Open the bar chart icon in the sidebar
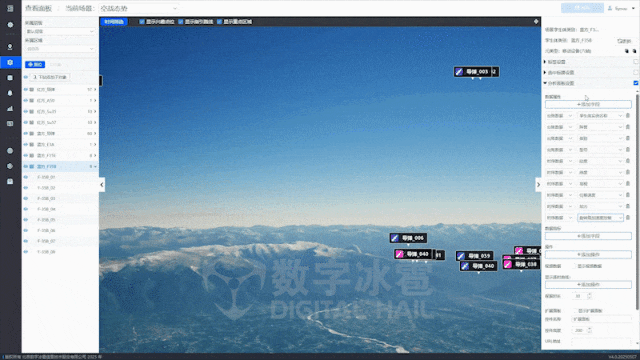 10,109
